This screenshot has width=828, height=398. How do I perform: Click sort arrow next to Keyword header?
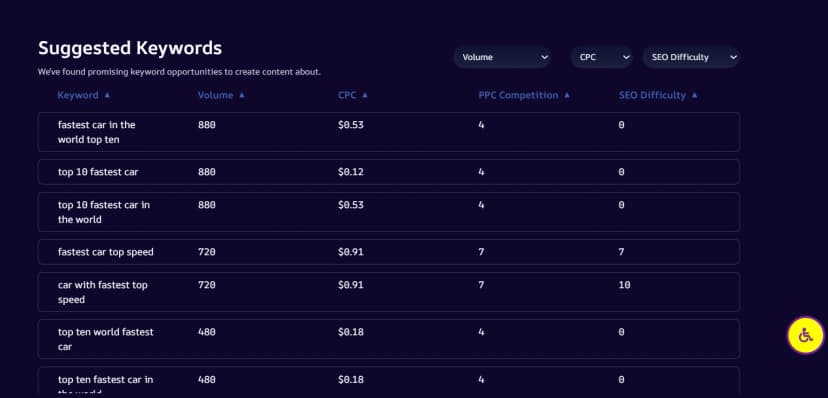pos(107,95)
